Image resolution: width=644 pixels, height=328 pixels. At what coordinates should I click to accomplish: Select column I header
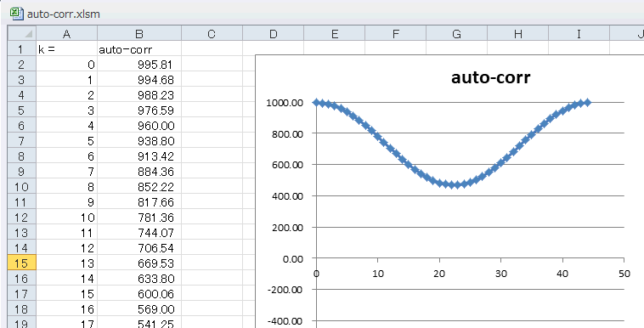coord(579,33)
